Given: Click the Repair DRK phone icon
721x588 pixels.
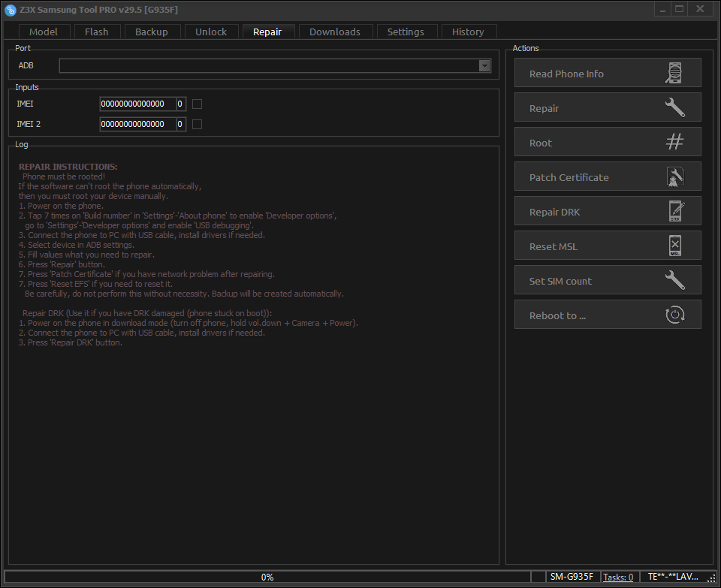Looking at the screenshot, I should click(676, 212).
